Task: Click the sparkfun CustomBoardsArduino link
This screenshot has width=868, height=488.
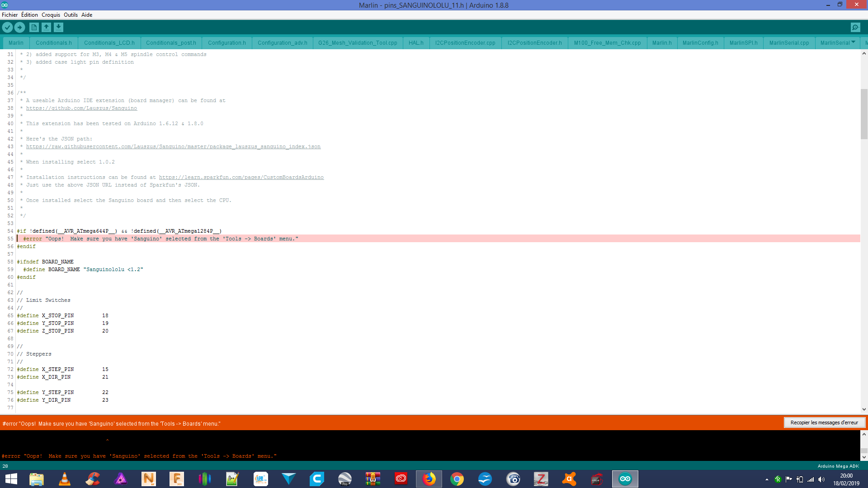Action: pyautogui.click(x=241, y=178)
